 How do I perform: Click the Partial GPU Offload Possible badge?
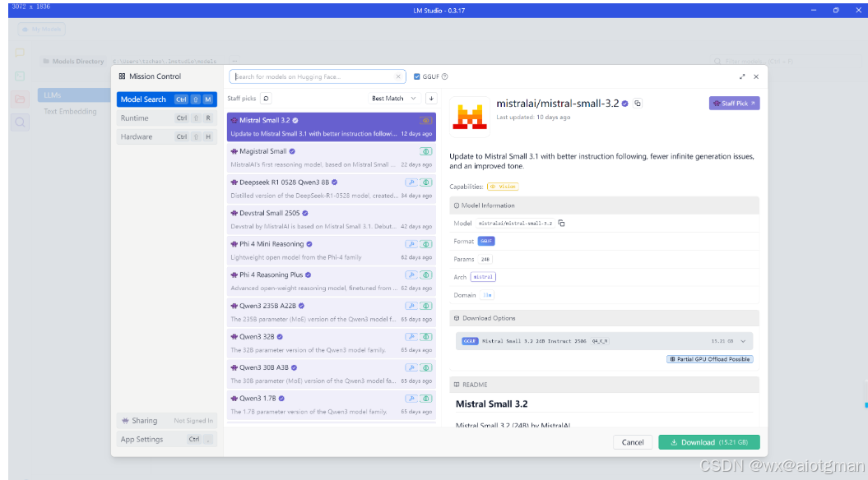click(x=710, y=359)
